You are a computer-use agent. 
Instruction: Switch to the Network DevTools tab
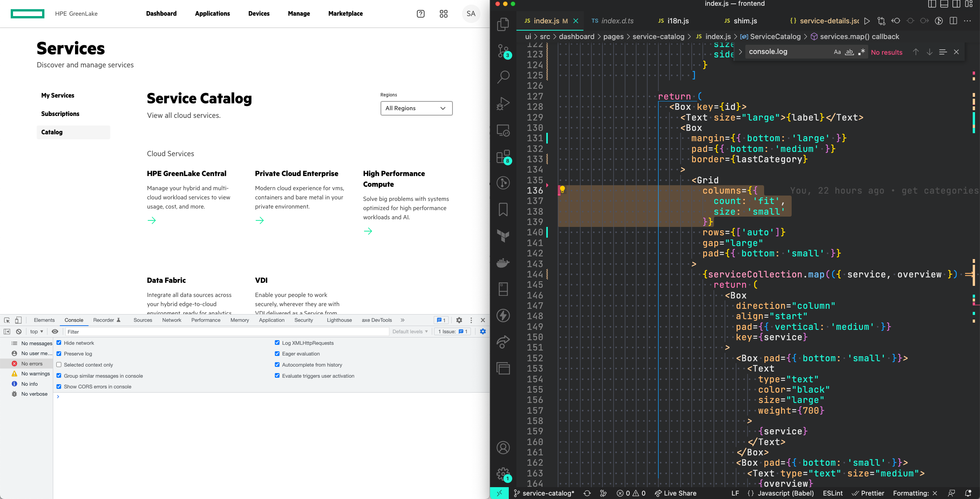tap(171, 320)
